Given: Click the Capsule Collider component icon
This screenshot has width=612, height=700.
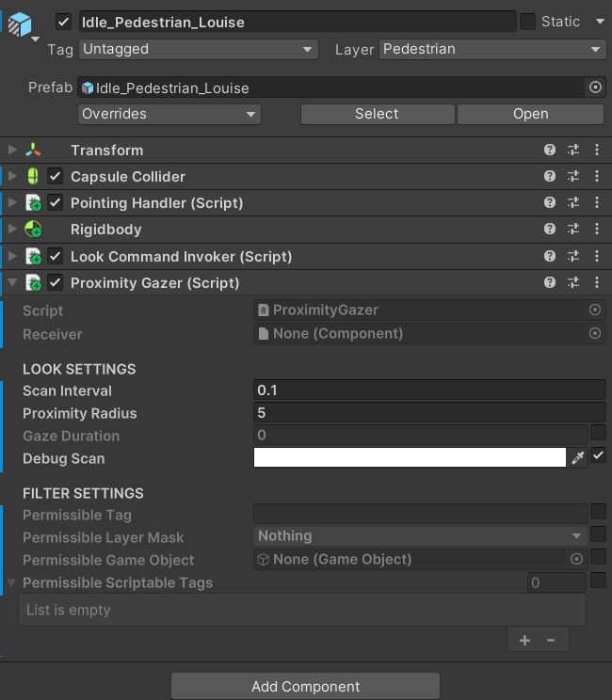Looking at the screenshot, I should pos(33,176).
